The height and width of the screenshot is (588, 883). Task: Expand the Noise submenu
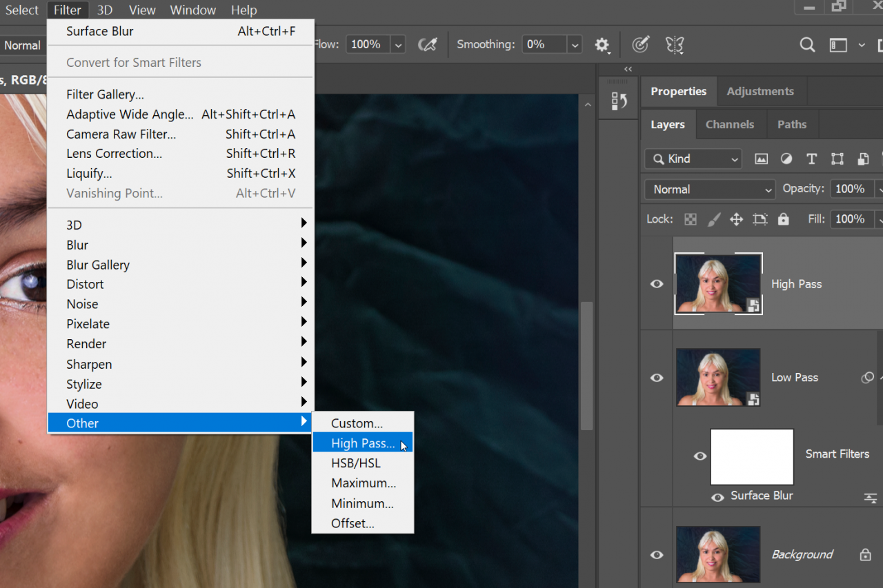pyautogui.click(x=181, y=304)
